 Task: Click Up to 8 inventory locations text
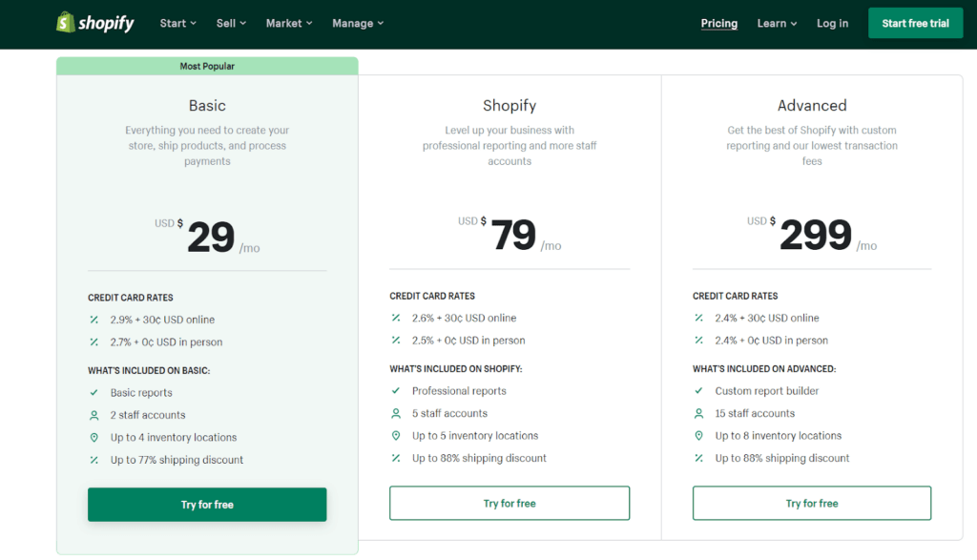click(779, 435)
